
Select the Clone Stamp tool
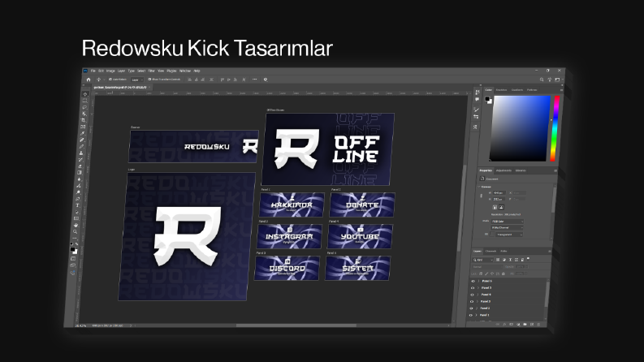(x=81, y=153)
